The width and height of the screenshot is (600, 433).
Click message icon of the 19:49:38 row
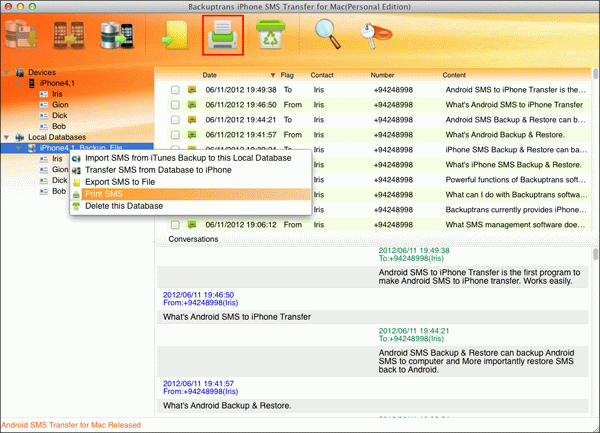(192, 90)
